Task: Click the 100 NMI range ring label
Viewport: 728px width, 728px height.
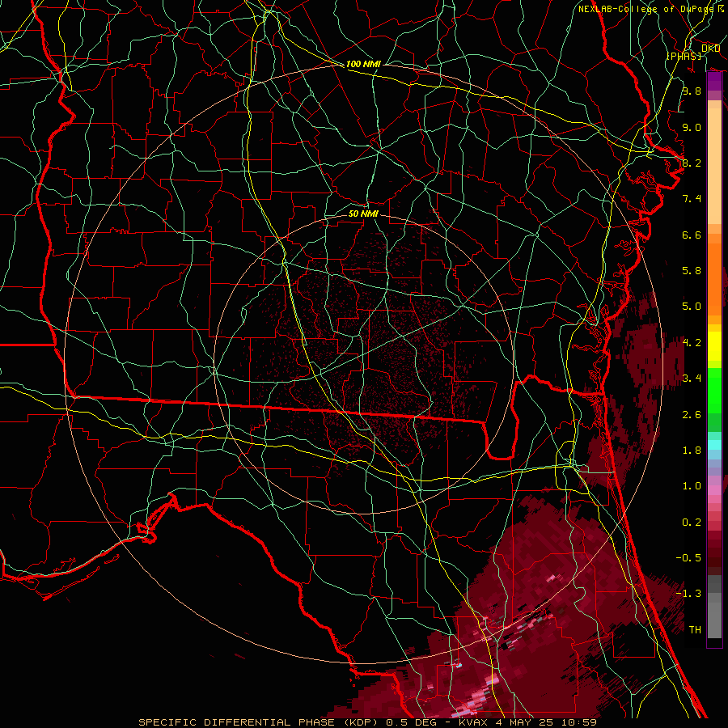Action: click(363, 64)
